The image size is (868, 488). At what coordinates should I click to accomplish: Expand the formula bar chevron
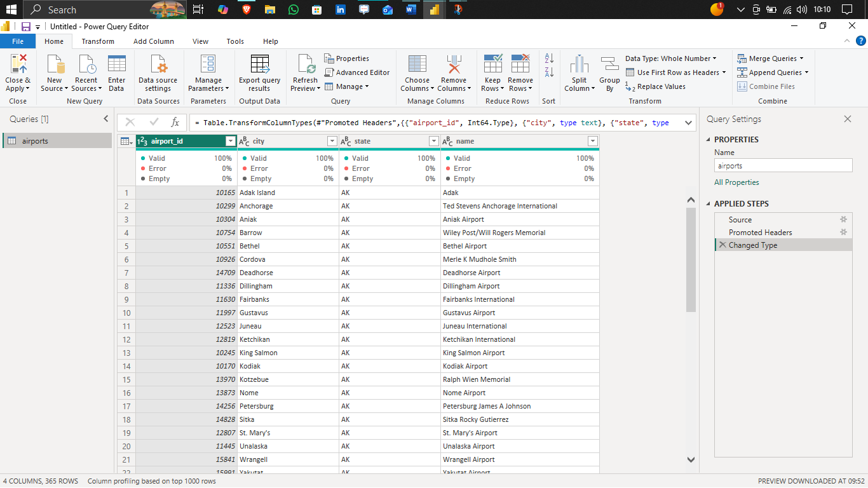(x=688, y=123)
